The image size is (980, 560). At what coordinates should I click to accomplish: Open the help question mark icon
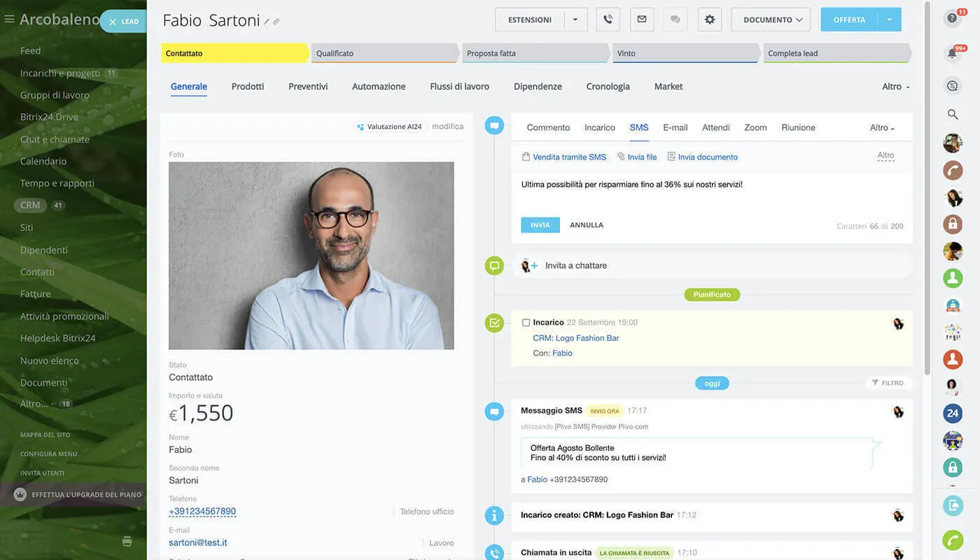952,18
